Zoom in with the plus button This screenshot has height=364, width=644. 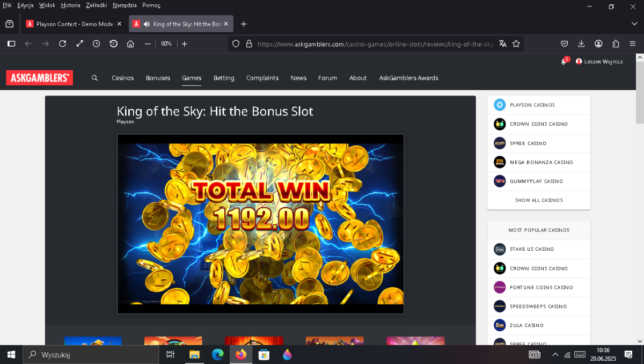(184, 43)
